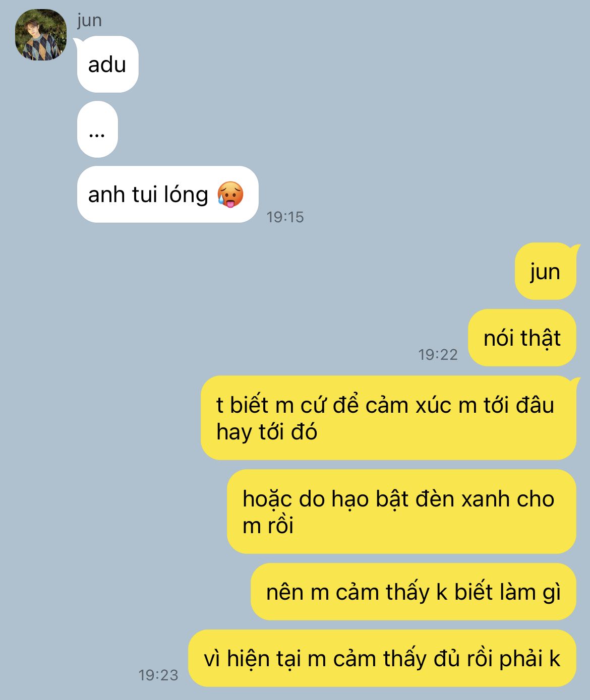
Task: Select message 'nên m cảm thấy k biết làm gì'
Action: (414, 592)
